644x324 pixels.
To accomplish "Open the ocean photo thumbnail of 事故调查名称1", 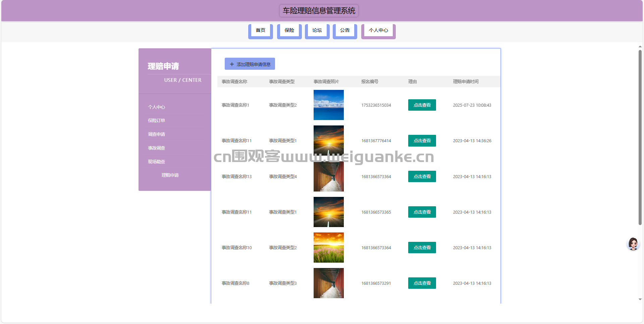I will pyautogui.click(x=329, y=105).
